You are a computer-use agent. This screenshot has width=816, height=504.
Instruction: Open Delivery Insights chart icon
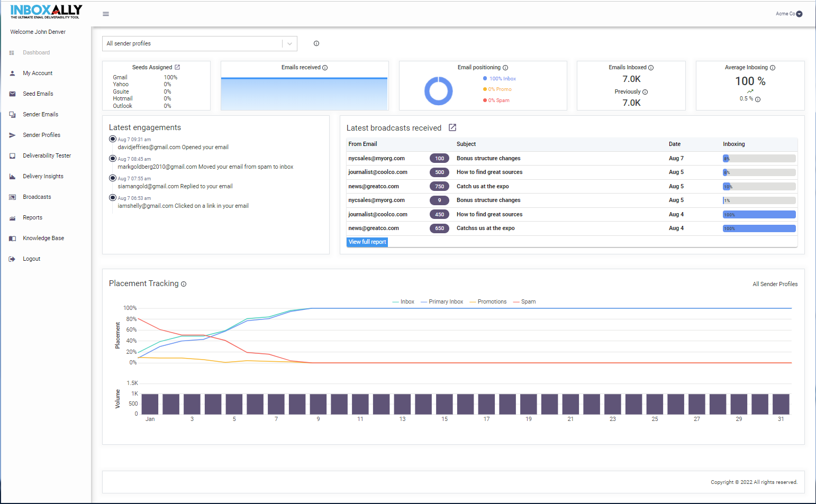tap(12, 176)
